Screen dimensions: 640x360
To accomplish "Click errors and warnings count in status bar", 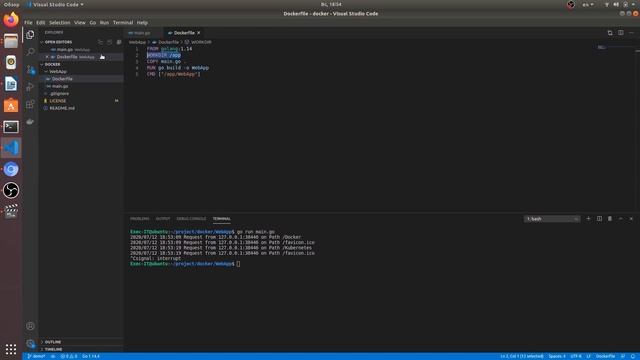I will click(x=69, y=356).
